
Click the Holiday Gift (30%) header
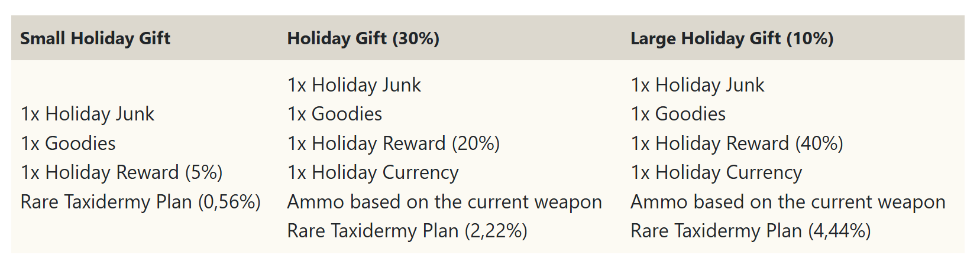point(363,38)
